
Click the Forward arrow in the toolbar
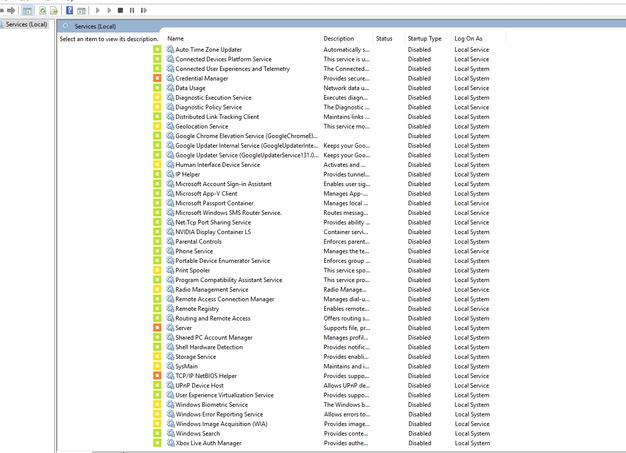pyautogui.click(x=11, y=10)
